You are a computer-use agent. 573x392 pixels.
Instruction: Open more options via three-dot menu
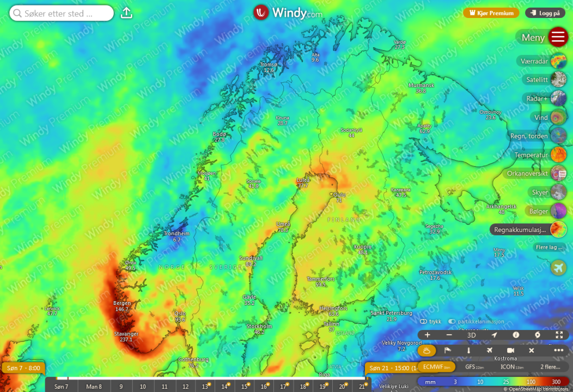pos(558,350)
